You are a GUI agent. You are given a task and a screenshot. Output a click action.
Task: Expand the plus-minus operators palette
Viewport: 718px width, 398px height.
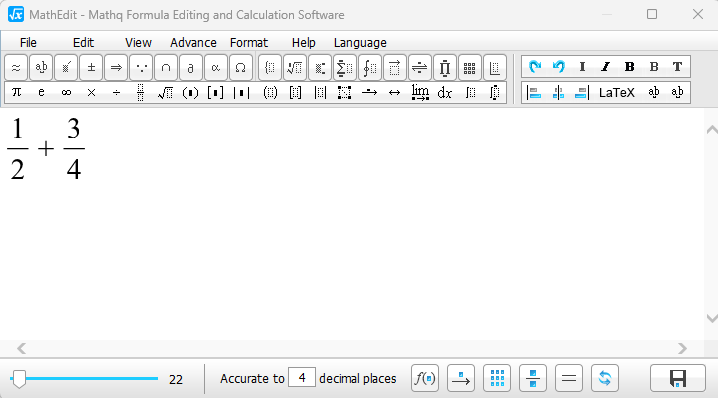91,67
